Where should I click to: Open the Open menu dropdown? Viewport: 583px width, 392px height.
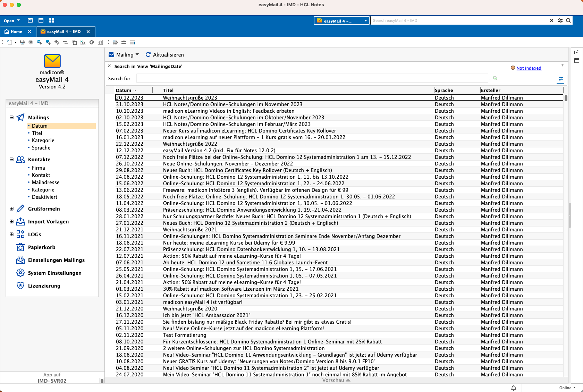(x=12, y=20)
